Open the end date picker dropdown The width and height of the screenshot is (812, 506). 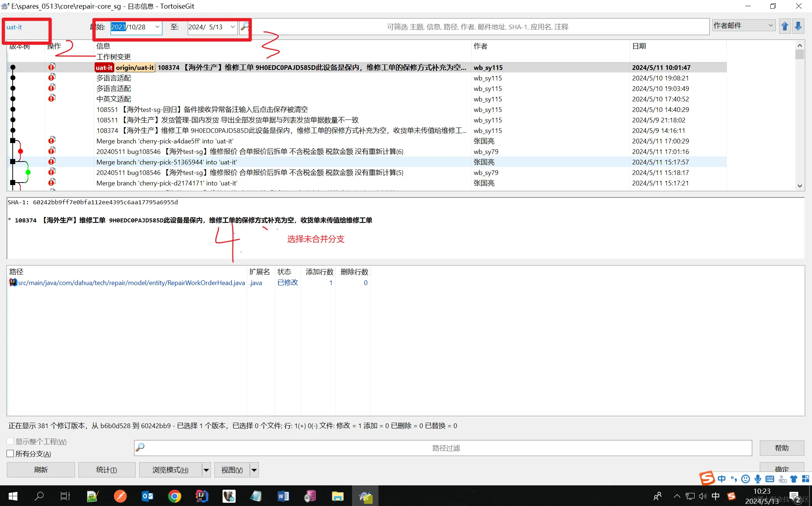pyautogui.click(x=233, y=27)
